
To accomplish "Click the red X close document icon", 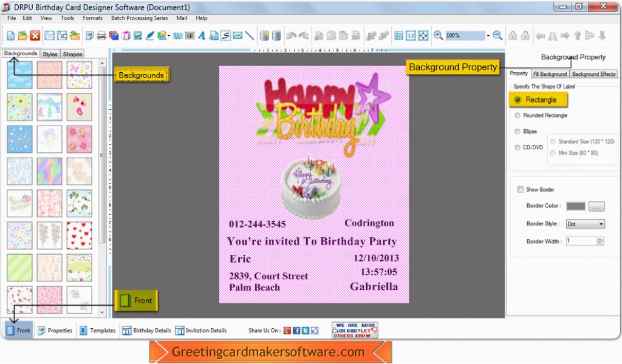I will click(x=35, y=36).
